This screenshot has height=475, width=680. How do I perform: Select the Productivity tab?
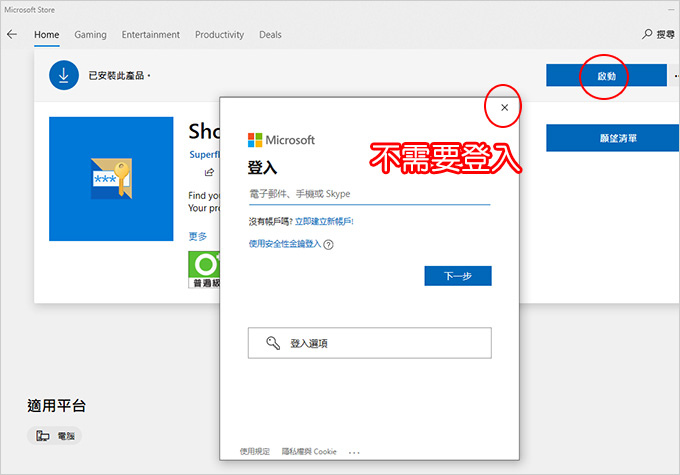[219, 35]
